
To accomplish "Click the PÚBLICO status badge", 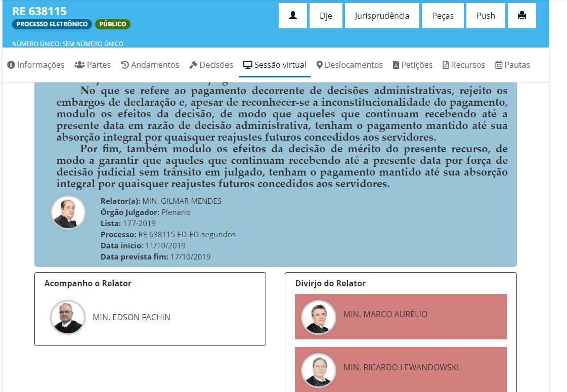I will pos(114,24).
